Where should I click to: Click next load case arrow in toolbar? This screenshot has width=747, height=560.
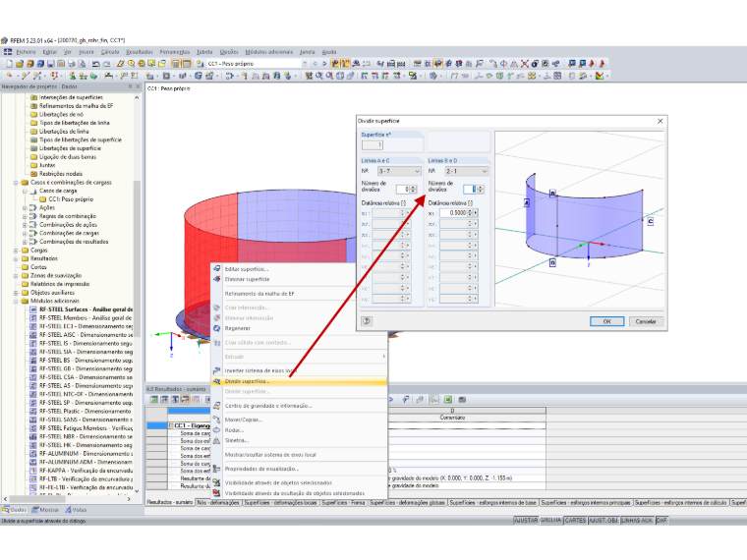[x=324, y=63]
